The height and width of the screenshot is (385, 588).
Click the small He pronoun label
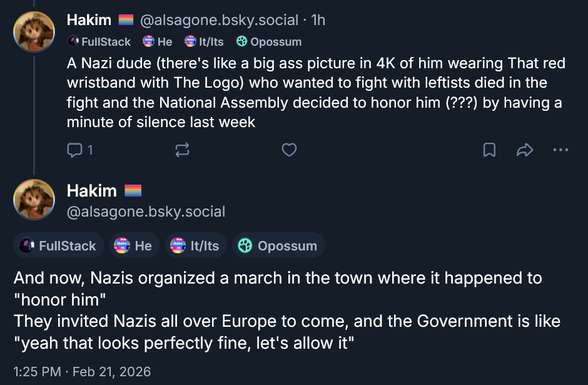(158, 42)
